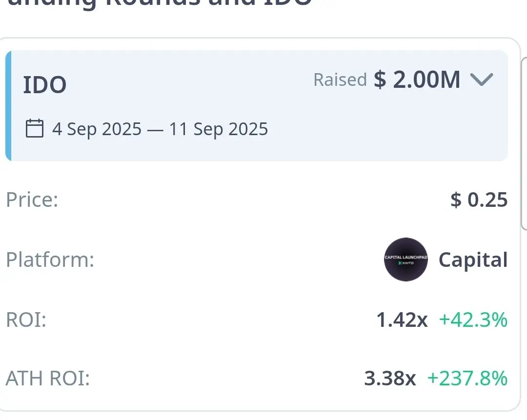Click the IDO round title
The image size is (527, 420).
tap(45, 85)
